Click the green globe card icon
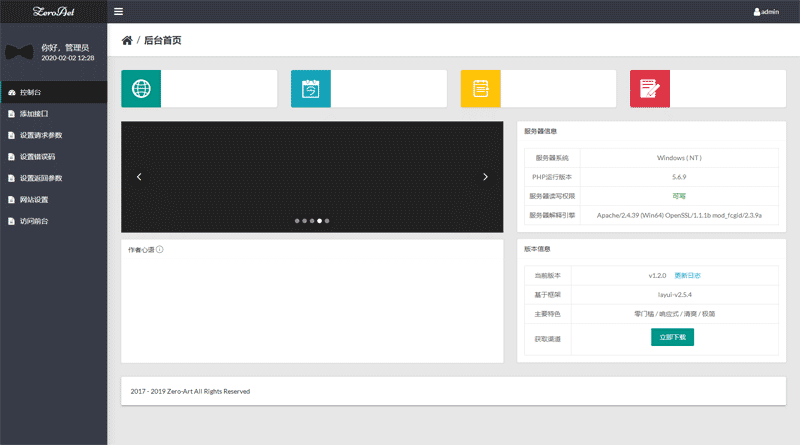Image resolution: width=800 pixels, height=445 pixels. [x=141, y=88]
